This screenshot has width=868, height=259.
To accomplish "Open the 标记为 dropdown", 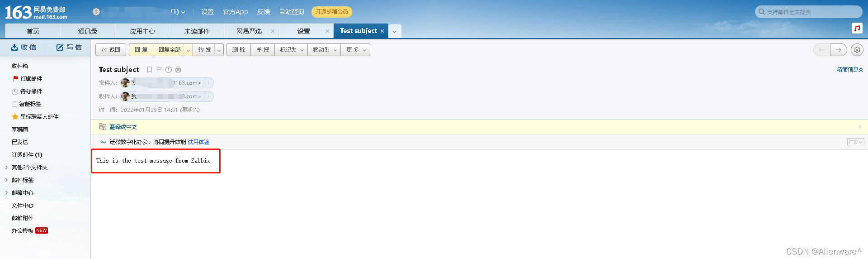I will [291, 50].
